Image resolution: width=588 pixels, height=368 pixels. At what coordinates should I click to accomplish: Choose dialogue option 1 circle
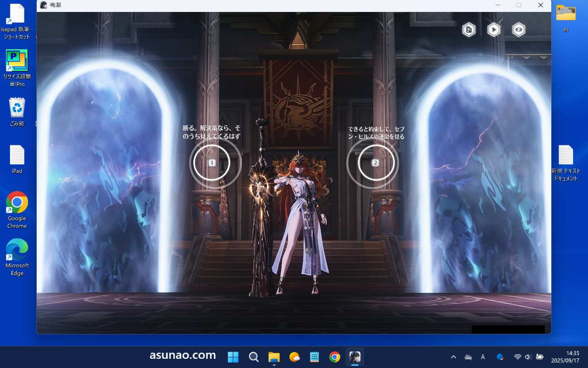point(212,163)
